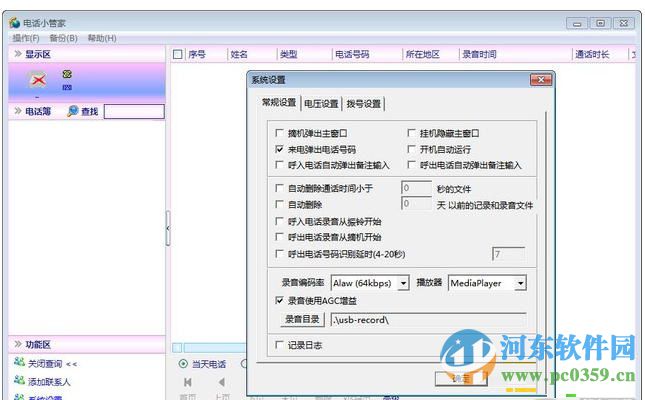
Task: Click the red X phone icon in display area
Action: coord(38,79)
